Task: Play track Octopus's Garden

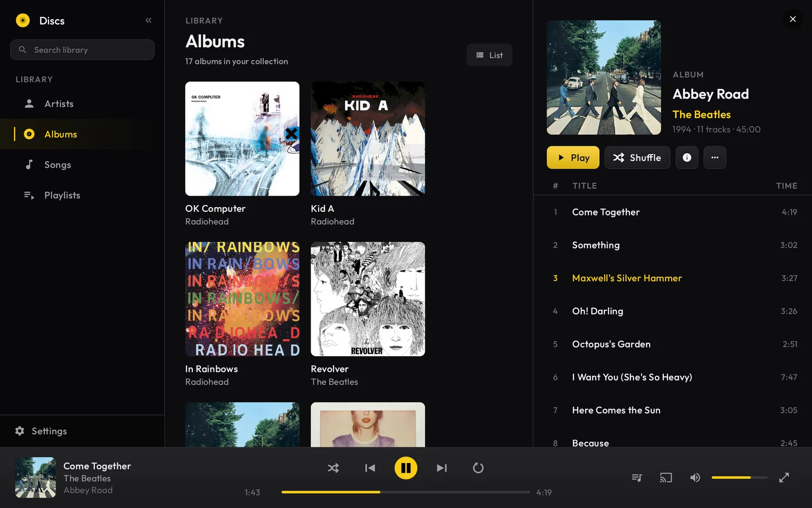Action: [672, 344]
